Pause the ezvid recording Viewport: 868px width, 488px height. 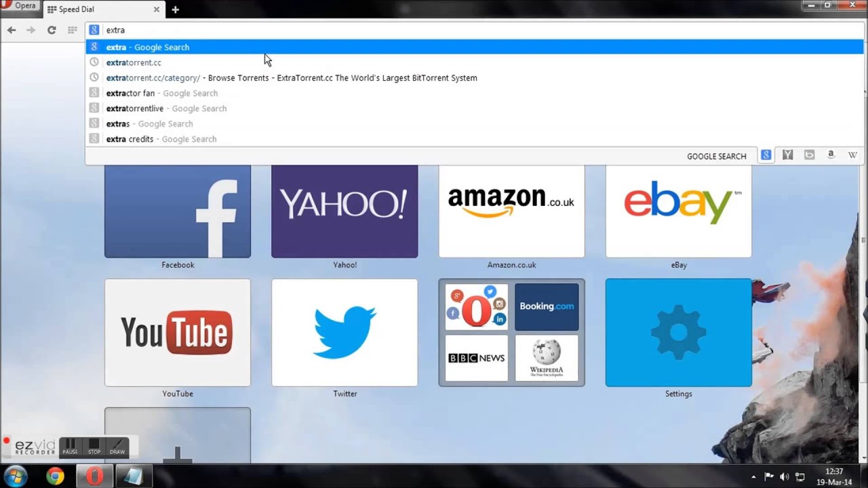(x=70, y=447)
